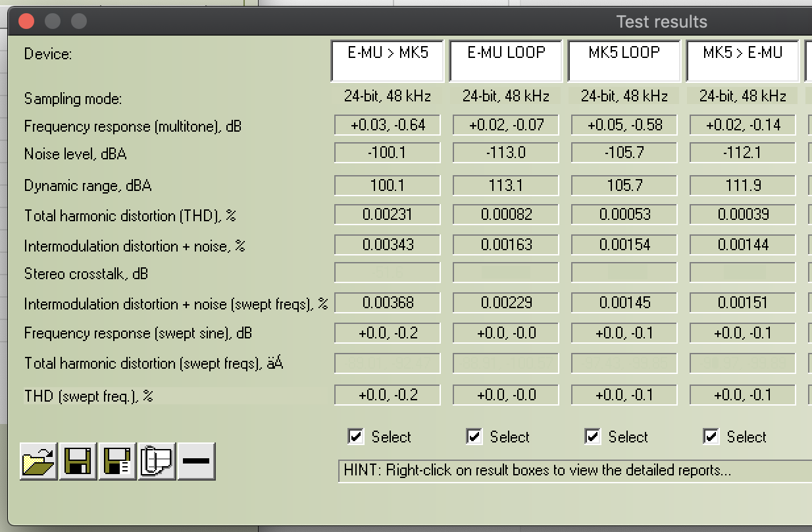
Task: Click the E-MU > MK5 device name field
Action: pos(388,61)
